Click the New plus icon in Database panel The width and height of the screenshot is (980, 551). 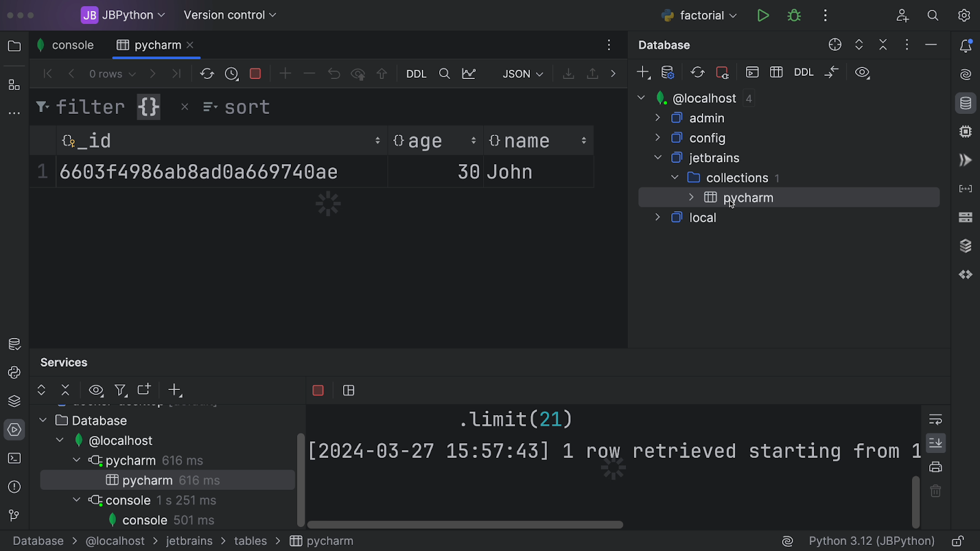click(x=643, y=72)
